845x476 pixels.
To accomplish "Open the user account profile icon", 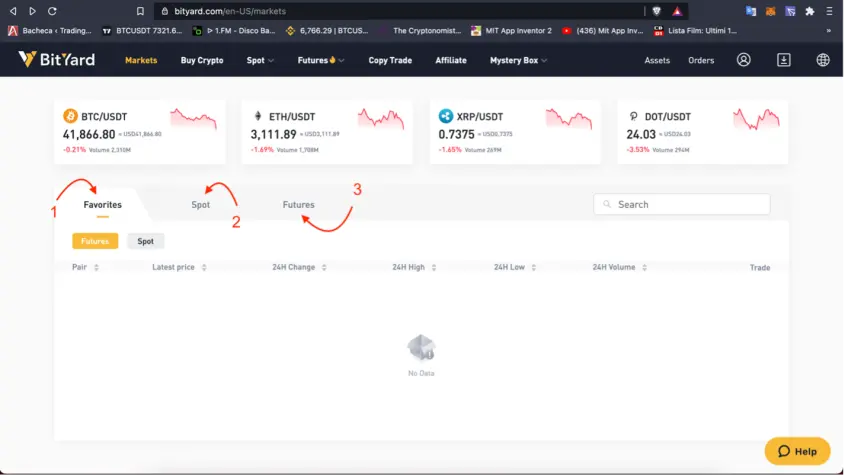I will tap(744, 60).
